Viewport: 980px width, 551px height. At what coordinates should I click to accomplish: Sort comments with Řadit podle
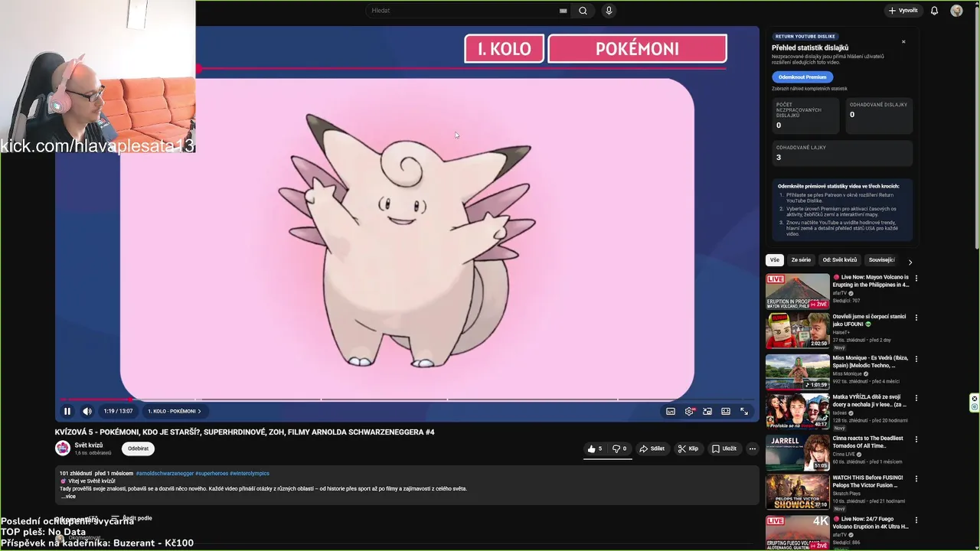(x=131, y=518)
